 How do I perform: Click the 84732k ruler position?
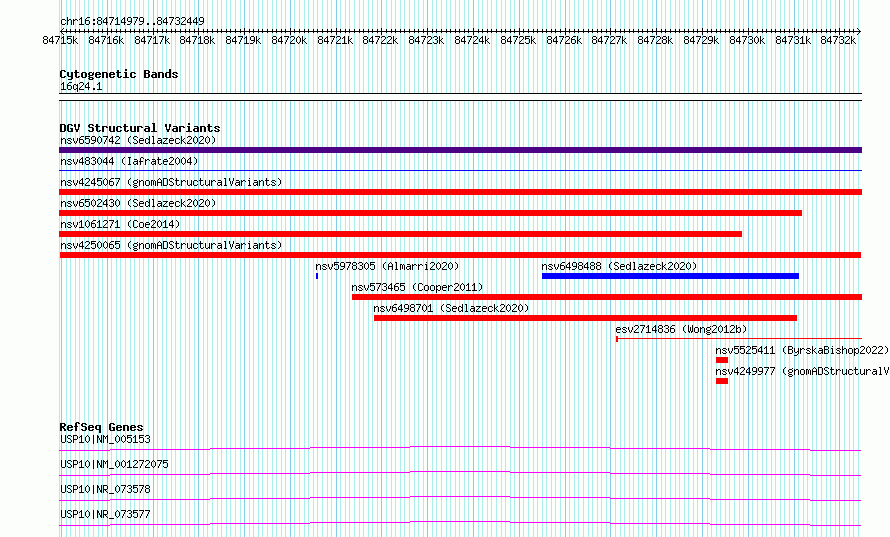tap(838, 40)
